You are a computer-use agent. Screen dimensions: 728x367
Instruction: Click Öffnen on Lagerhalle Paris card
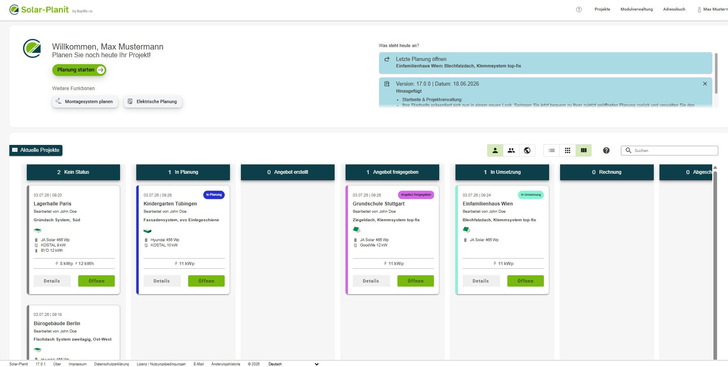point(96,281)
